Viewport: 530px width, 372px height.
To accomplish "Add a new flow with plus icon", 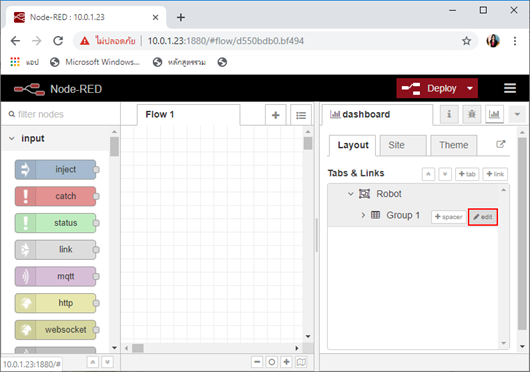I will [275, 115].
